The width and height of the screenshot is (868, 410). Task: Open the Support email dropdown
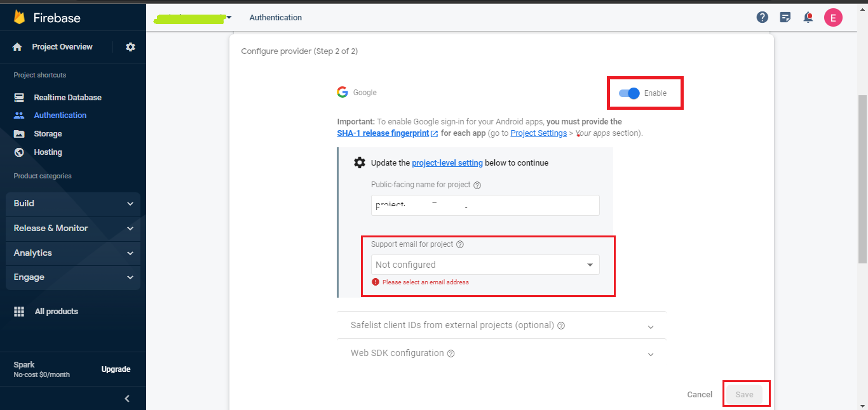pos(485,265)
